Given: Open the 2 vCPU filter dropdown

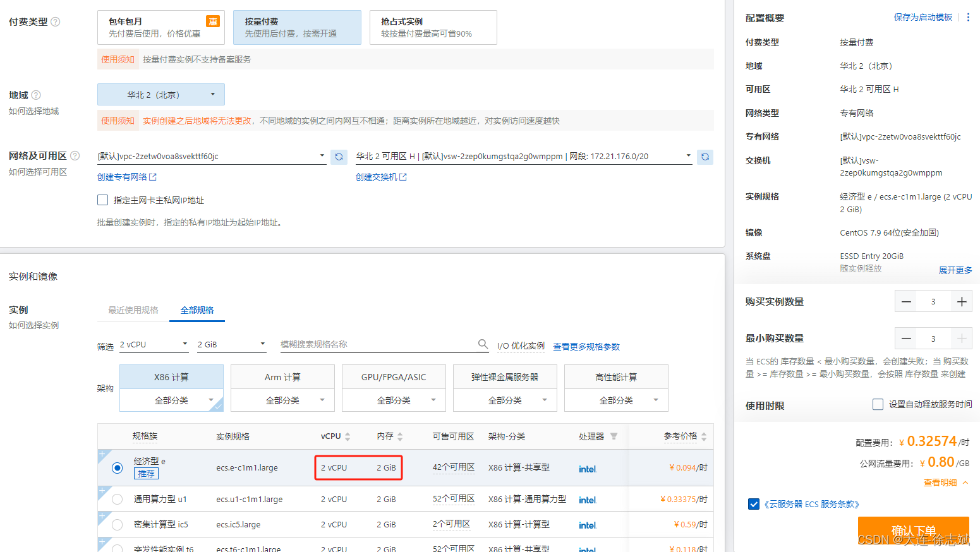Looking at the screenshot, I should (x=153, y=344).
